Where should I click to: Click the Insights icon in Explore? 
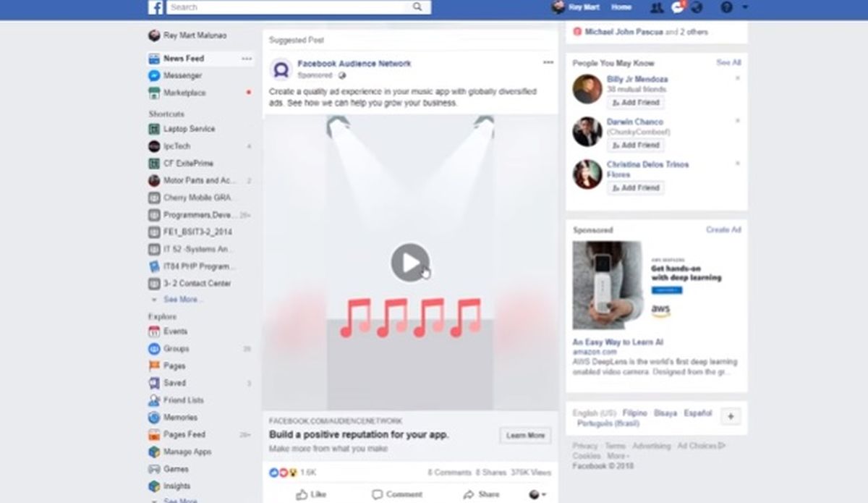pyautogui.click(x=154, y=486)
